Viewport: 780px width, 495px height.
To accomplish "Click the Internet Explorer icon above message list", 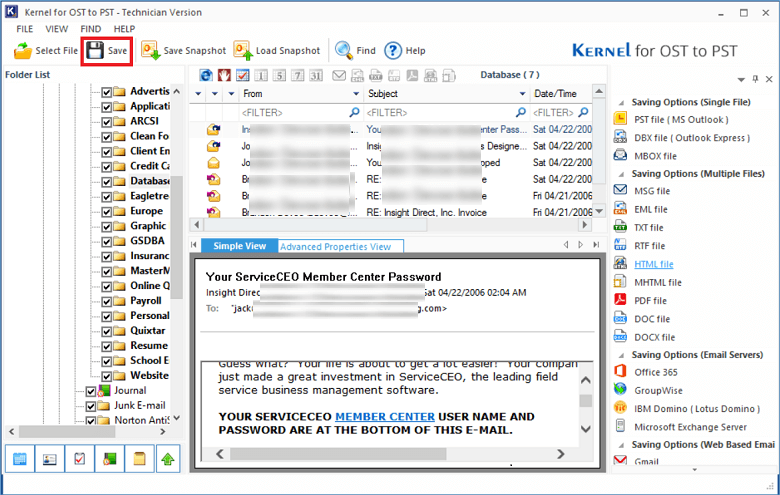I will pos(206,75).
